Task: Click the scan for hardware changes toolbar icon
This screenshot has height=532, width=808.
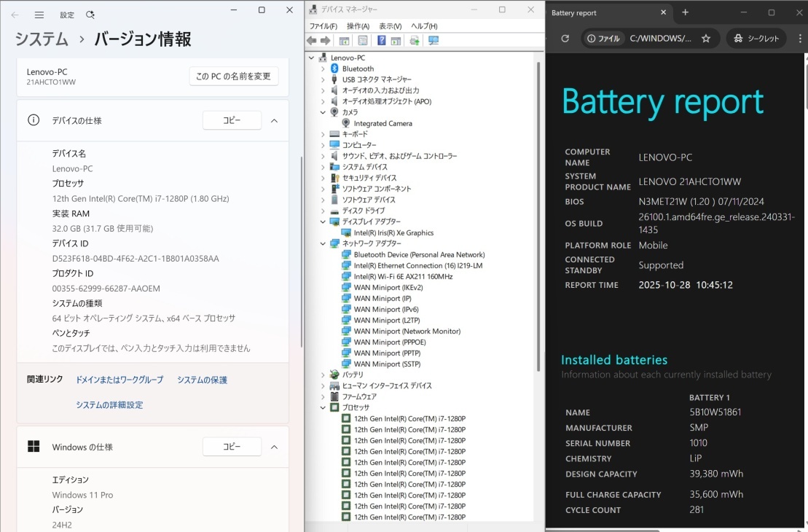Action: pyautogui.click(x=434, y=41)
